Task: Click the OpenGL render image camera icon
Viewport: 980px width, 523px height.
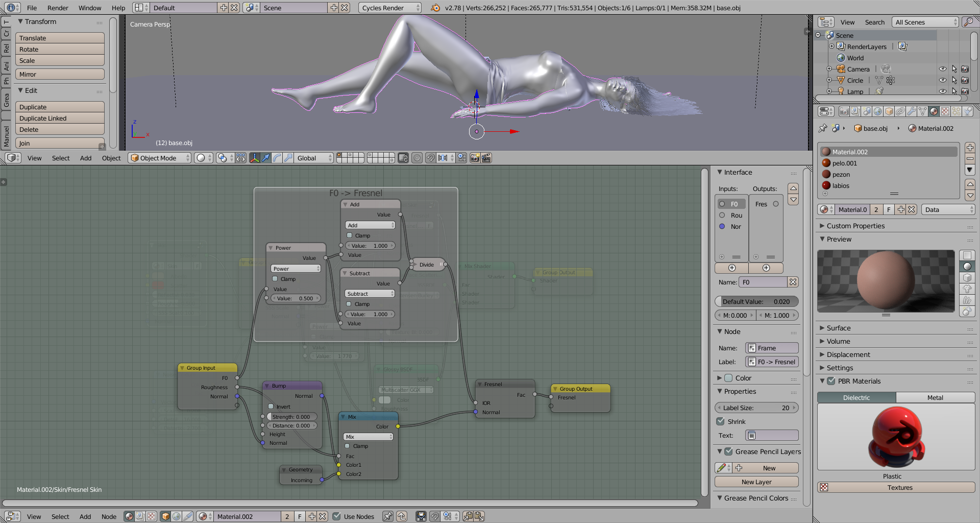Action: (x=475, y=158)
